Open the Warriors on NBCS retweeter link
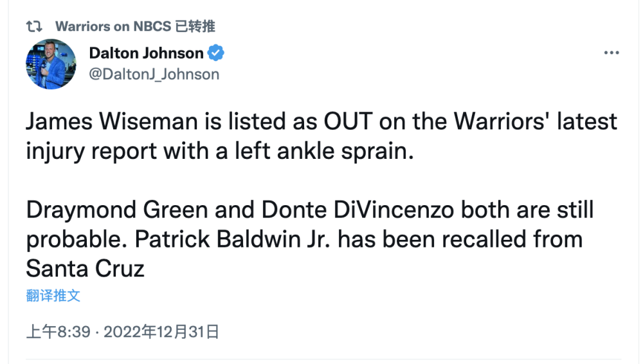643x364 pixels. [x=113, y=26]
